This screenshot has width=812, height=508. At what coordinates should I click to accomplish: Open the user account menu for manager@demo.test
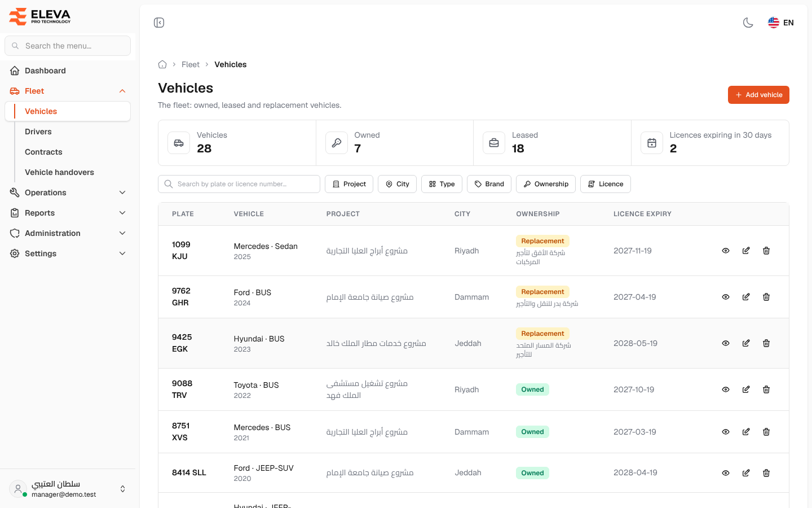pos(68,489)
